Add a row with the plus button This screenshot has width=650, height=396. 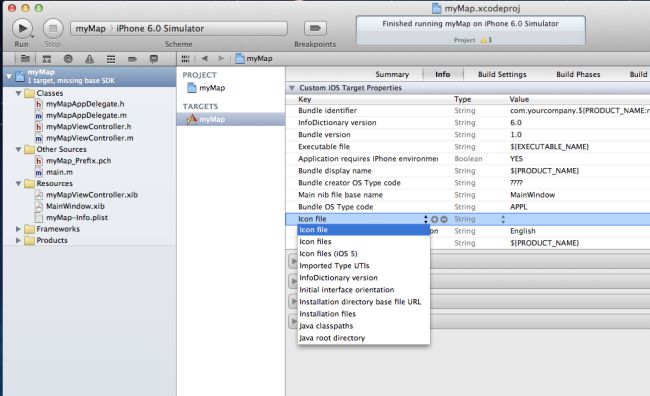(434, 219)
